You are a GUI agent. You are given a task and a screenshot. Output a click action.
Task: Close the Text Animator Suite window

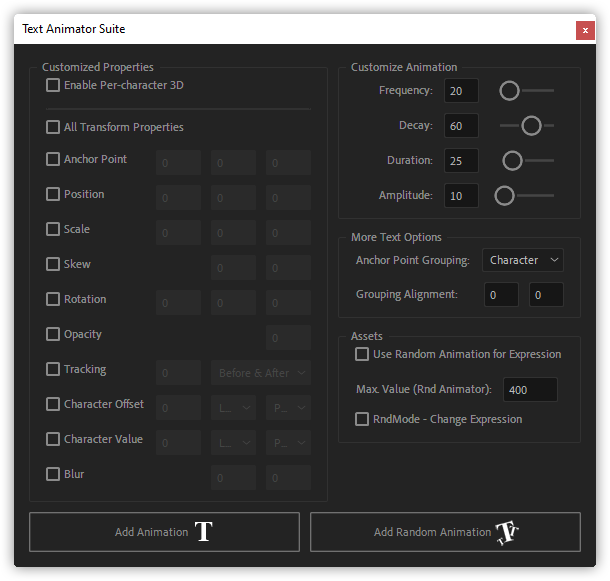[585, 30]
